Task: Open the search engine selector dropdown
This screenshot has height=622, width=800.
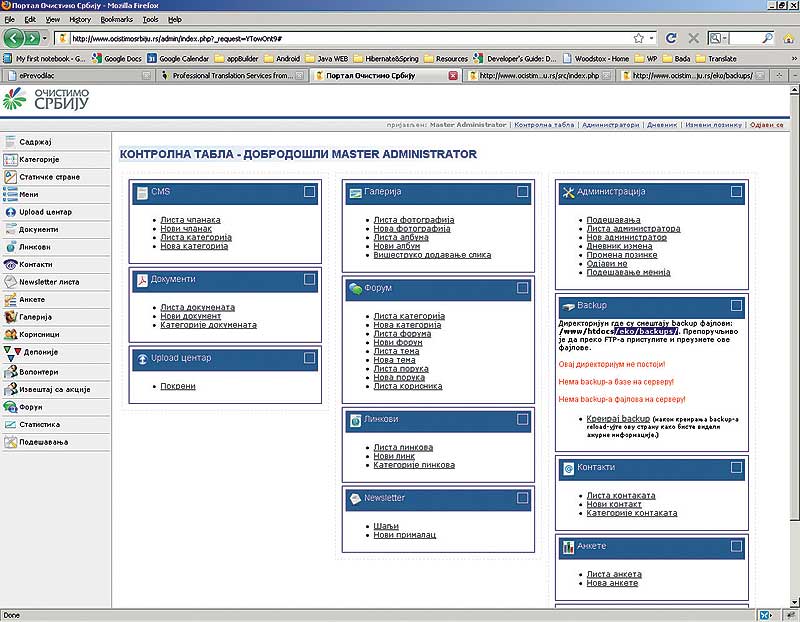Action: 718,38
